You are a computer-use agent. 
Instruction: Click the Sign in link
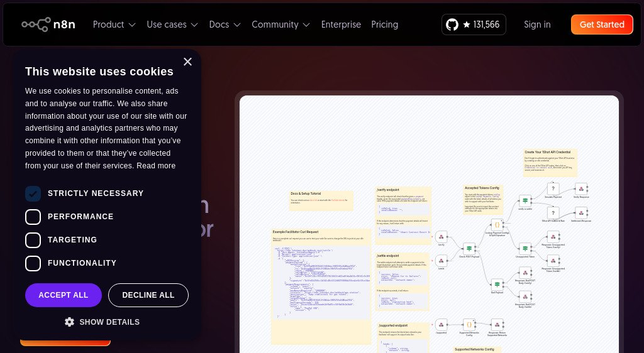coord(537,24)
